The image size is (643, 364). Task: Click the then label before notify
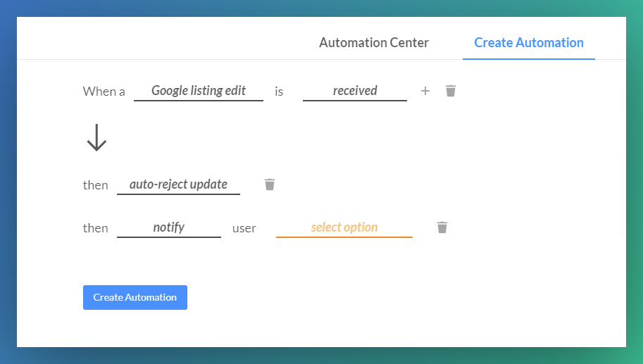click(95, 228)
